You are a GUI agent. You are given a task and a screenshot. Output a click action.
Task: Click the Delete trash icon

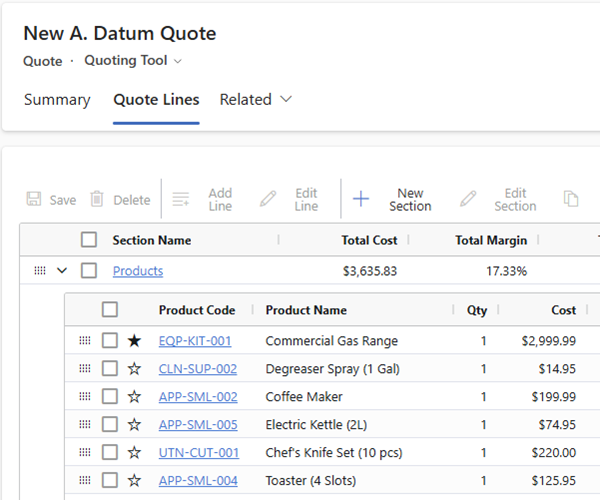(97, 199)
